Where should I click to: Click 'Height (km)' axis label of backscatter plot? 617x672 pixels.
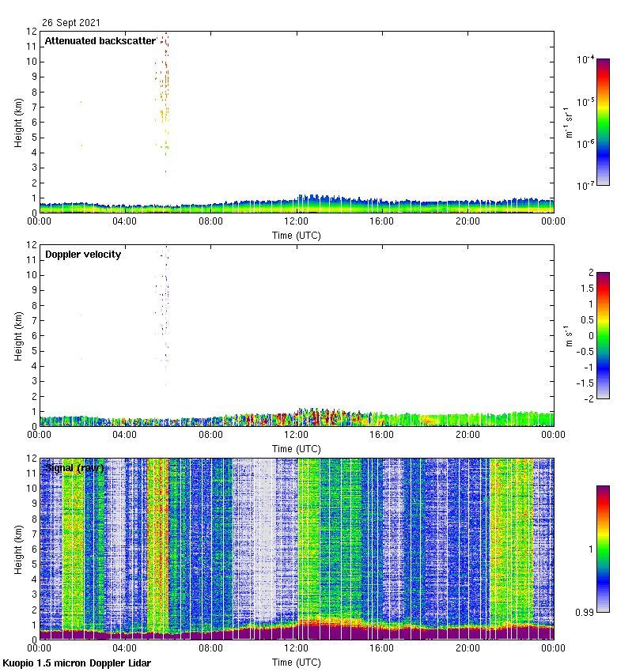pyautogui.click(x=18, y=123)
